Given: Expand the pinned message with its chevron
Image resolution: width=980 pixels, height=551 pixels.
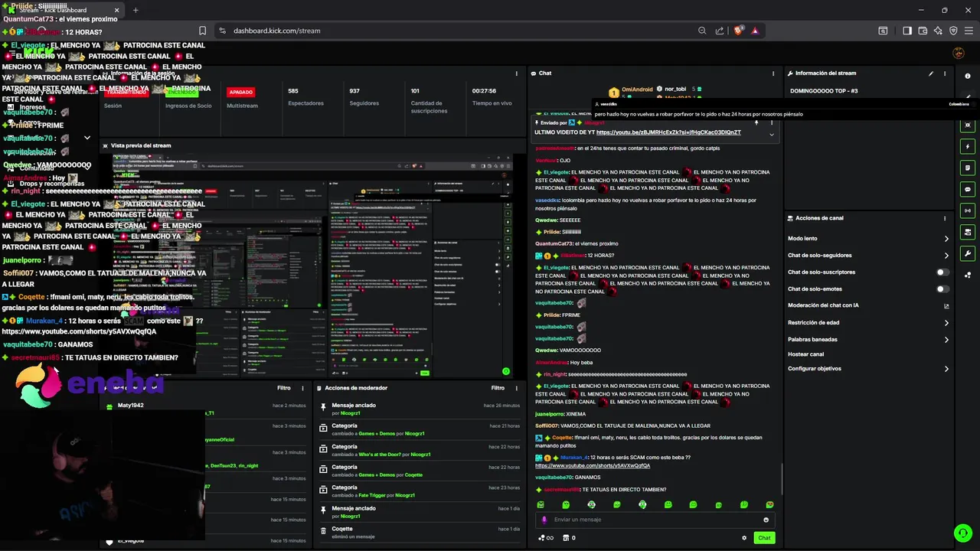Looking at the screenshot, I should pos(771,134).
